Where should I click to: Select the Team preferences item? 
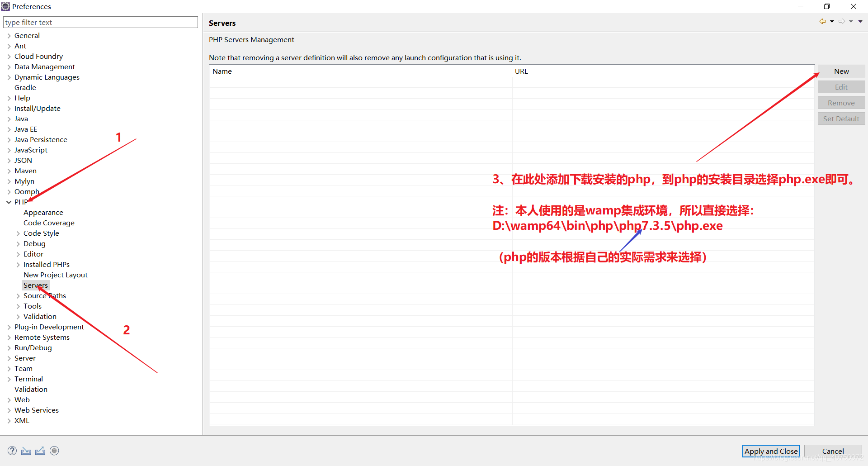point(24,369)
